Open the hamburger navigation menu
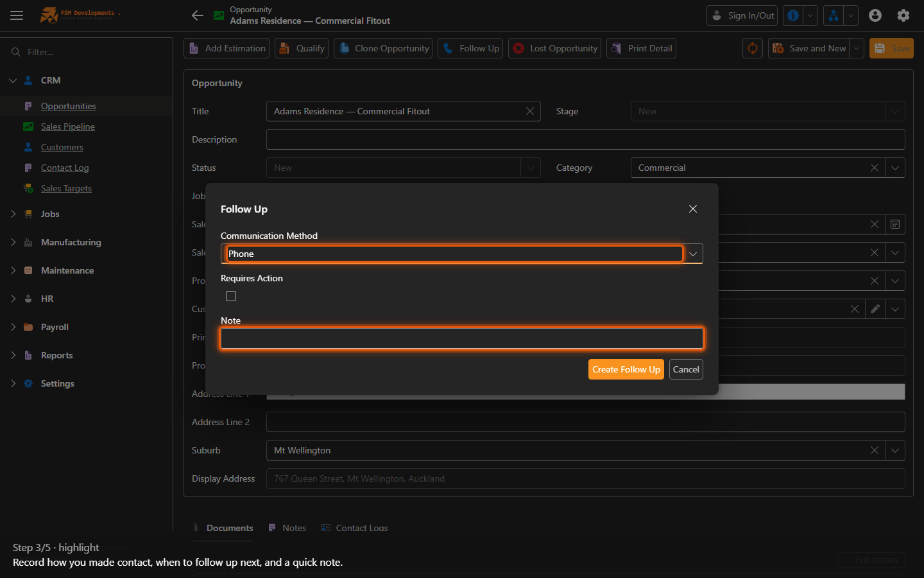This screenshot has width=924, height=578. click(17, 15)
